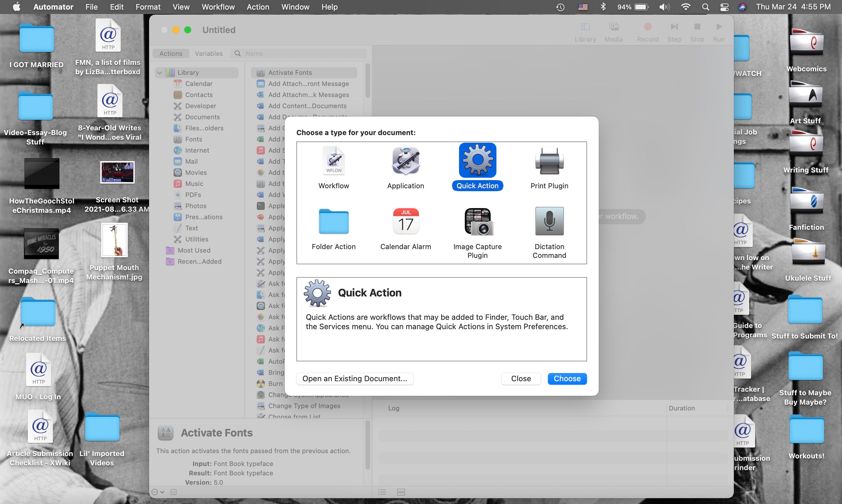This screenshot has height=504, width=842.
Task: Click the Name search input field
Action: click(x=300, y=53)
